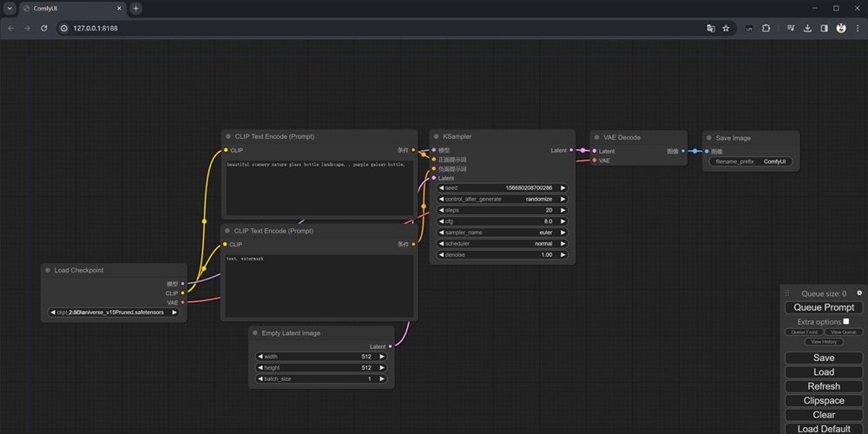Collapse the KSampler node via its dot
Screen dimensions: 868x434
tap(436, 136)
